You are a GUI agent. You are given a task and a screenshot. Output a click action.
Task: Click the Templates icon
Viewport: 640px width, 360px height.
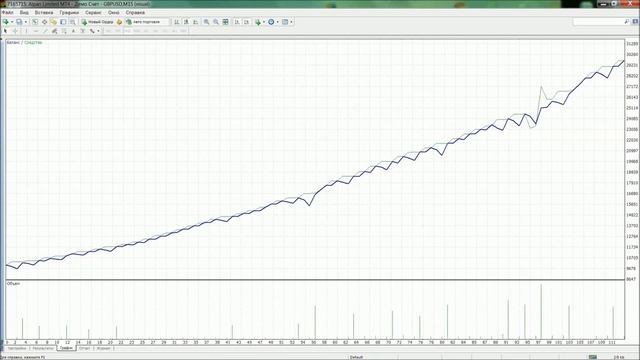[285, 22]
